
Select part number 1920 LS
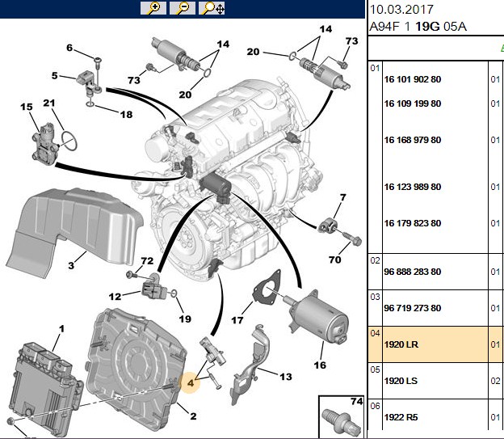[401, 381]
